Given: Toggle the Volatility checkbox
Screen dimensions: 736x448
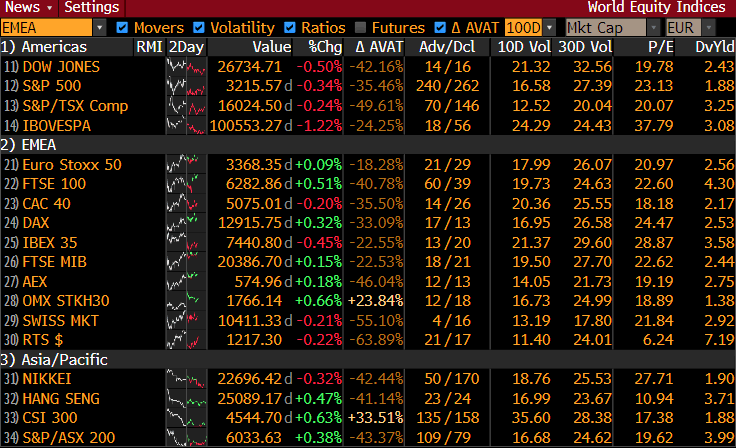Looking at the screenshot, I should point(199,28).
